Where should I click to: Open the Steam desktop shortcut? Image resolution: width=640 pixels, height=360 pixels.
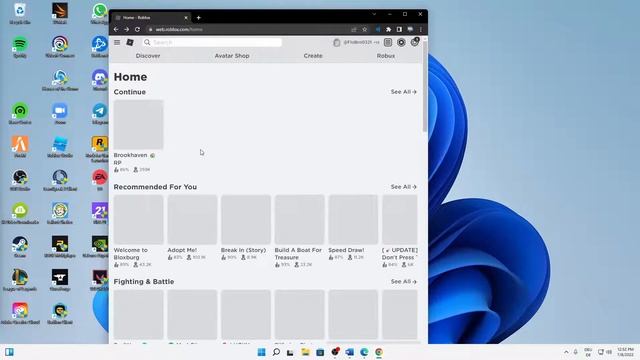(20, 247)
